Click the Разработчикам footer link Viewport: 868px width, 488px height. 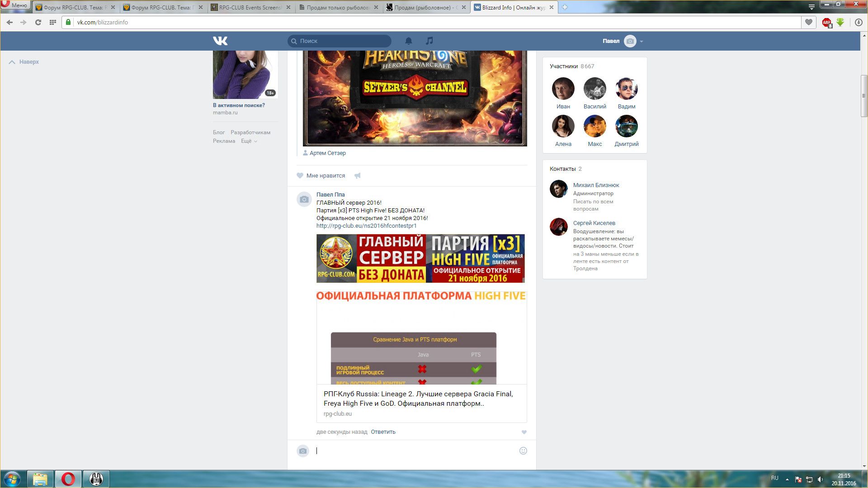(250, 132)
